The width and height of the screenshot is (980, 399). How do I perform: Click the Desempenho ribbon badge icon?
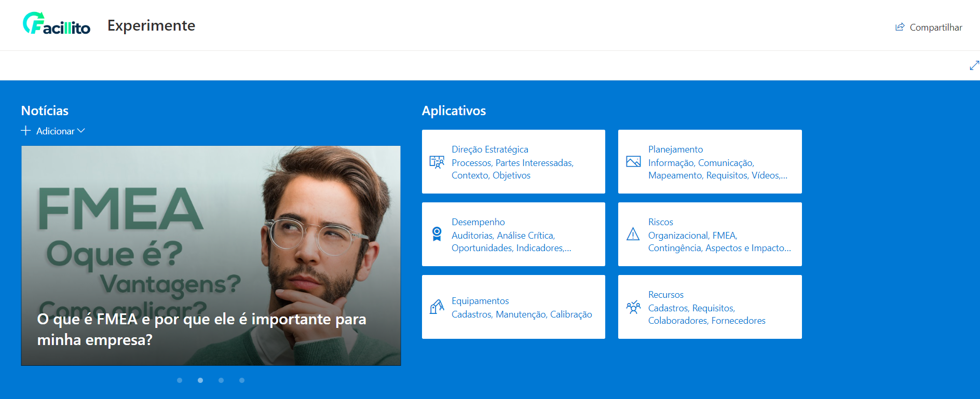pos(437,234)
